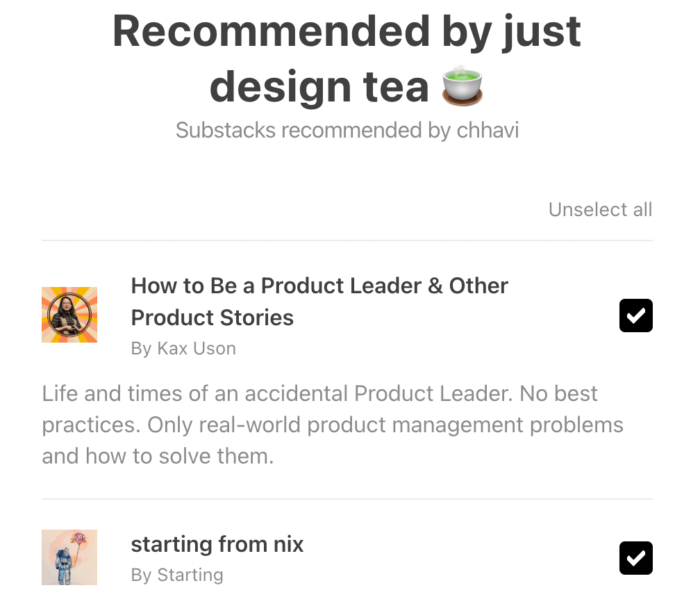
Task: Open the starting from nix title
Action: click(217, 543)
